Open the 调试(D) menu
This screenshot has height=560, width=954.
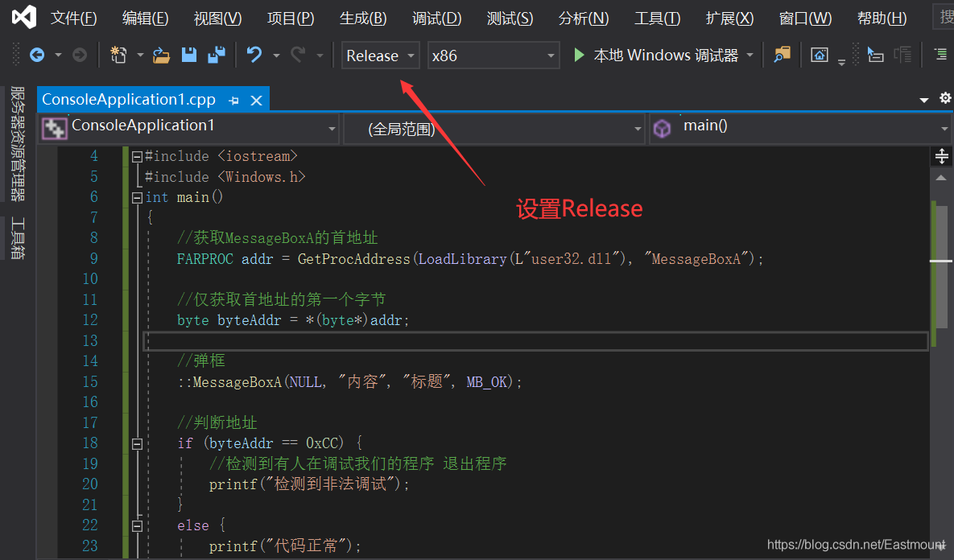pyautogui.click(x=436, y=19)
